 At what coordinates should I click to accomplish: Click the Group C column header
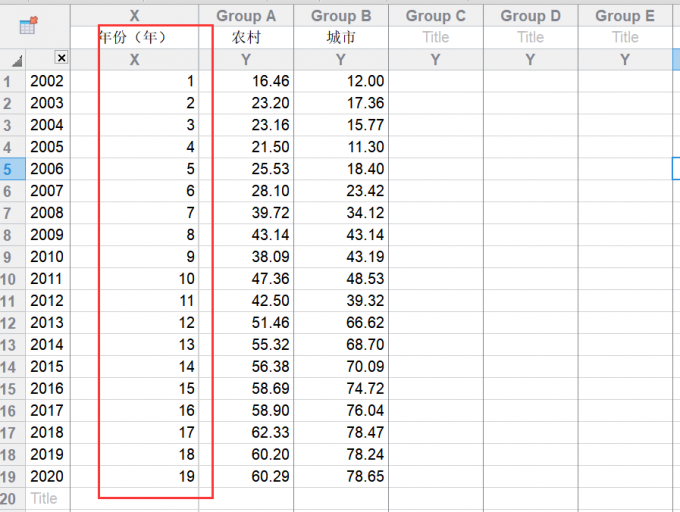pos(435,15)
